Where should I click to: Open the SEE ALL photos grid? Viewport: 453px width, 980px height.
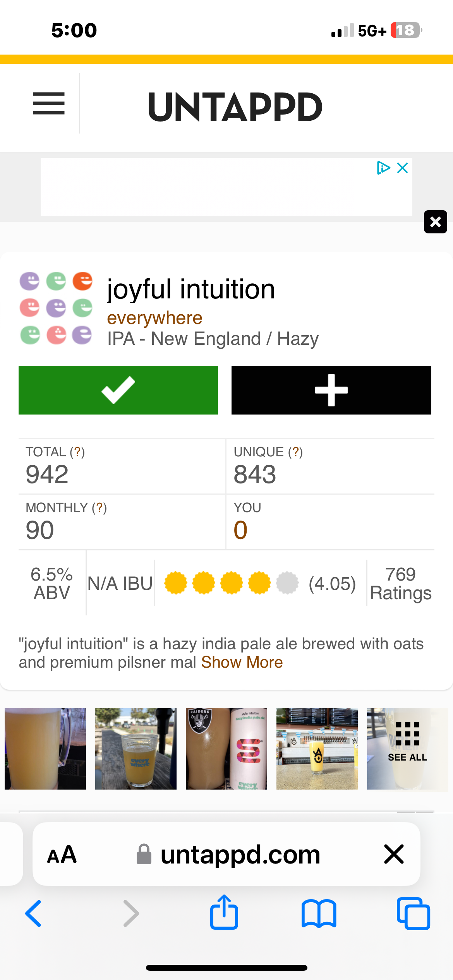pyautogui.click(x=407, y=749)
